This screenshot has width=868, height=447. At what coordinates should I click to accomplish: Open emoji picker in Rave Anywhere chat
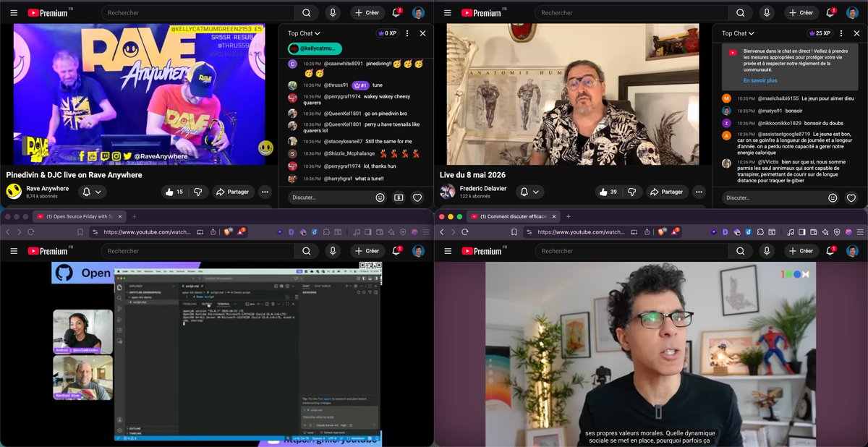tap(380, 197)
